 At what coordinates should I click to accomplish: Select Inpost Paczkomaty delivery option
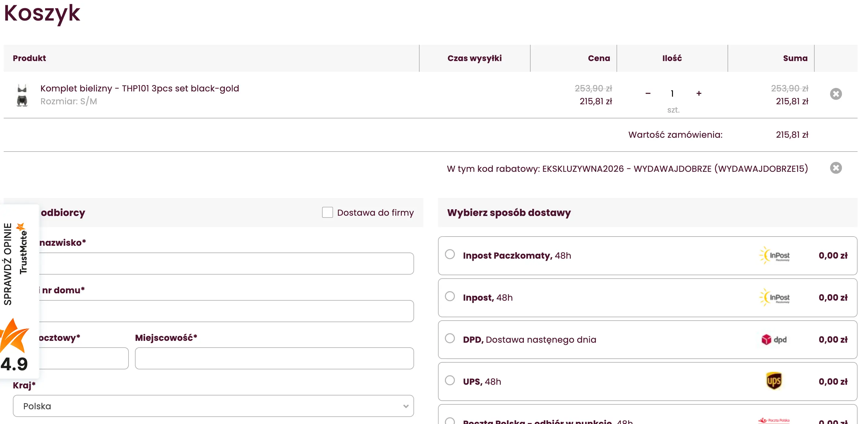click(x=450, y=254)
